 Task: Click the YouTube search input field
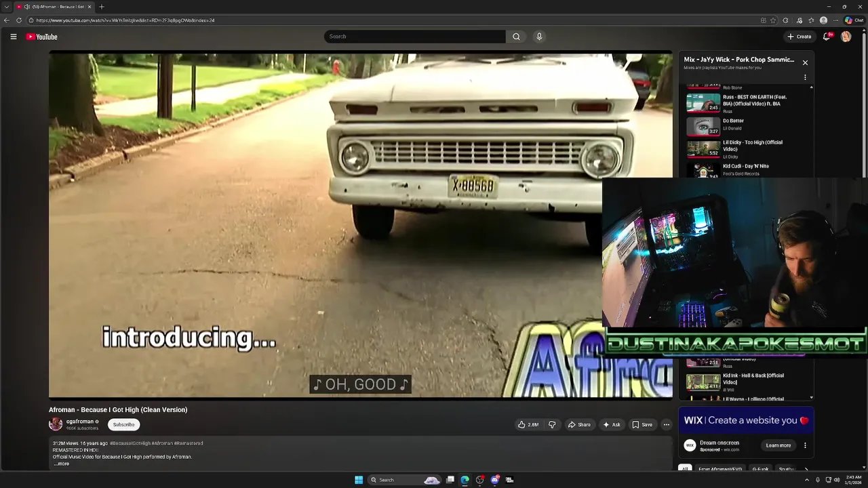click(414, 37)
